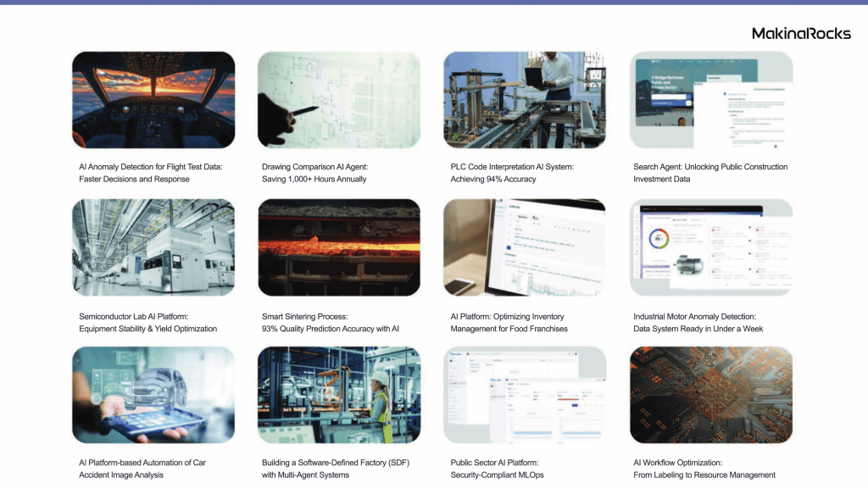Open the semiconductor lab thumbnail
Viewport: 868px width, 488px height.
153,247
